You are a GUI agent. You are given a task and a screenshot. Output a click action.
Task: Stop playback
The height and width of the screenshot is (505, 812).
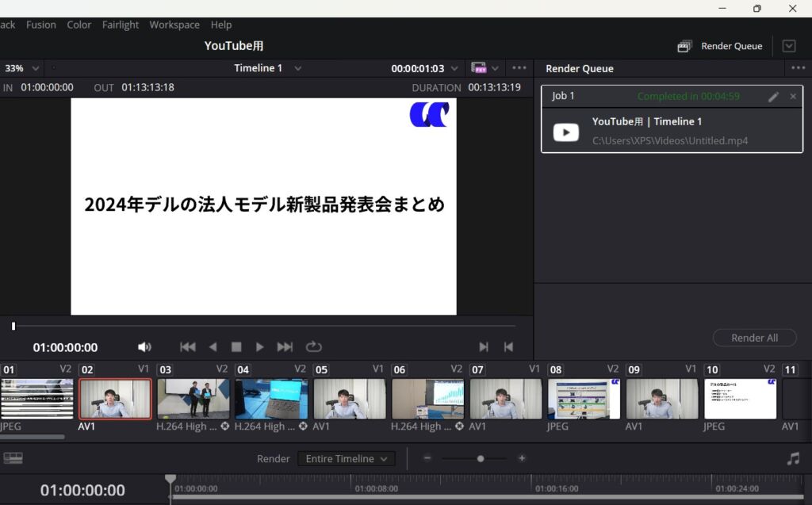tap(236, 347)
